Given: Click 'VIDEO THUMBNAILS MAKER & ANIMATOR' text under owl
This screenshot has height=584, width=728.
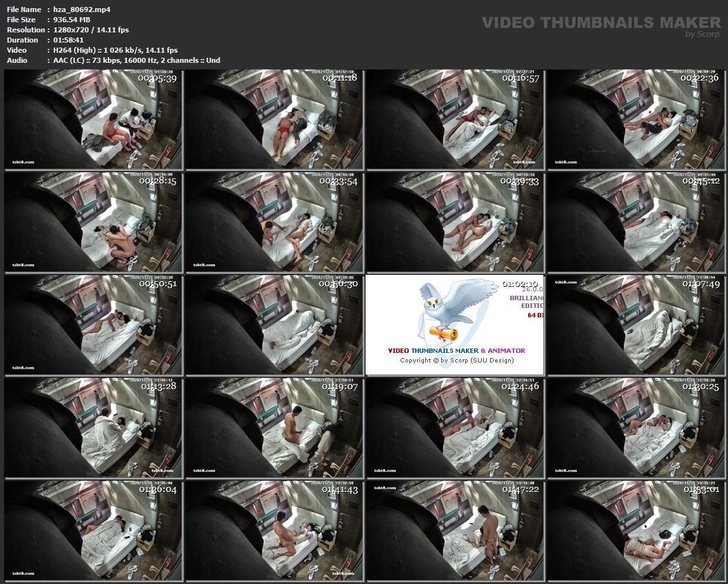Looking at the screenshot, I should coord(456,350).
